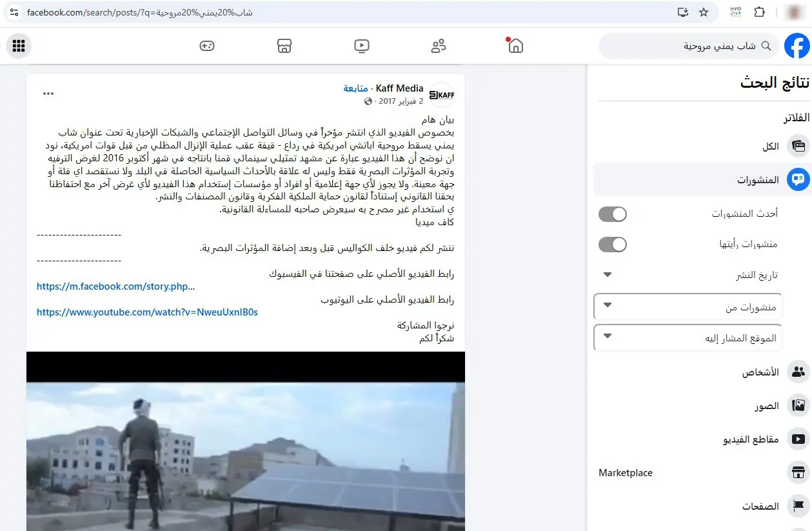Click the المنشورات posts filter icon

(798, 180)
